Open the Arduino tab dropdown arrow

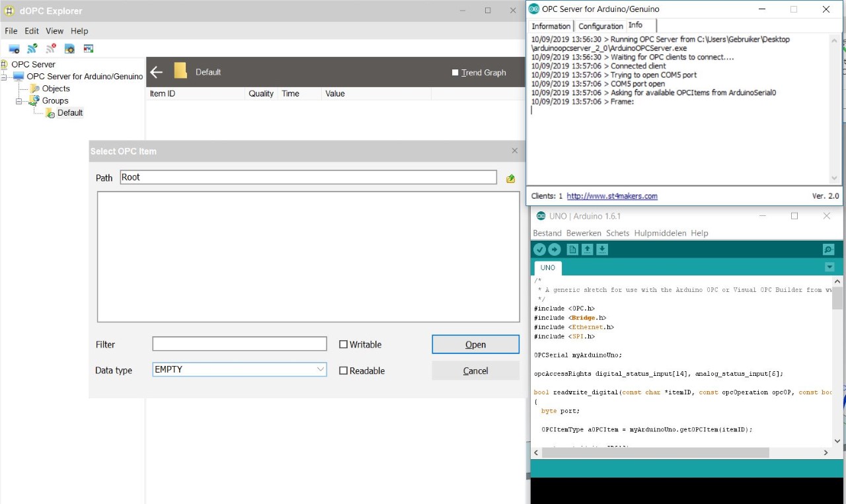pos(829,267)
